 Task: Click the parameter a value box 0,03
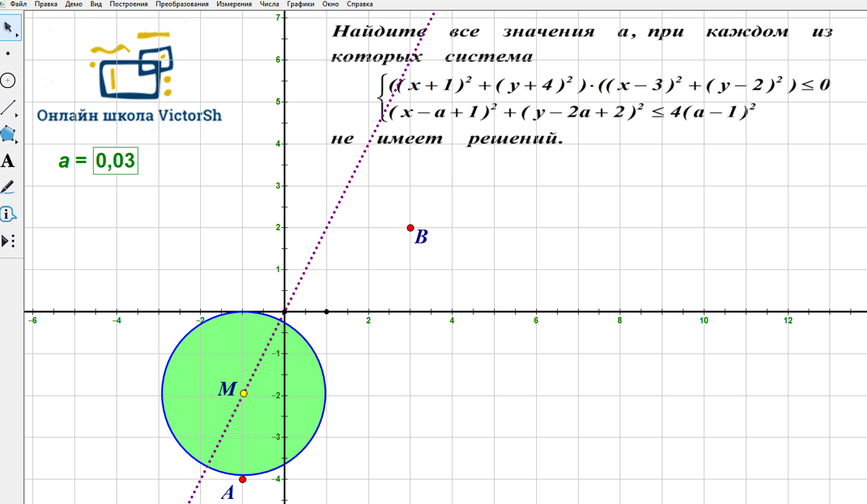tap(116, 160)
